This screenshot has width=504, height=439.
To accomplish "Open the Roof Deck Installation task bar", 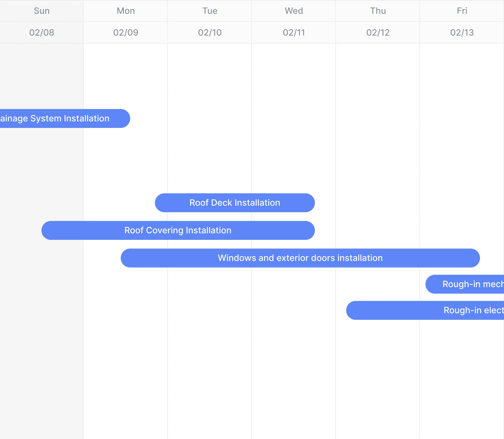I will coord(235,203).
